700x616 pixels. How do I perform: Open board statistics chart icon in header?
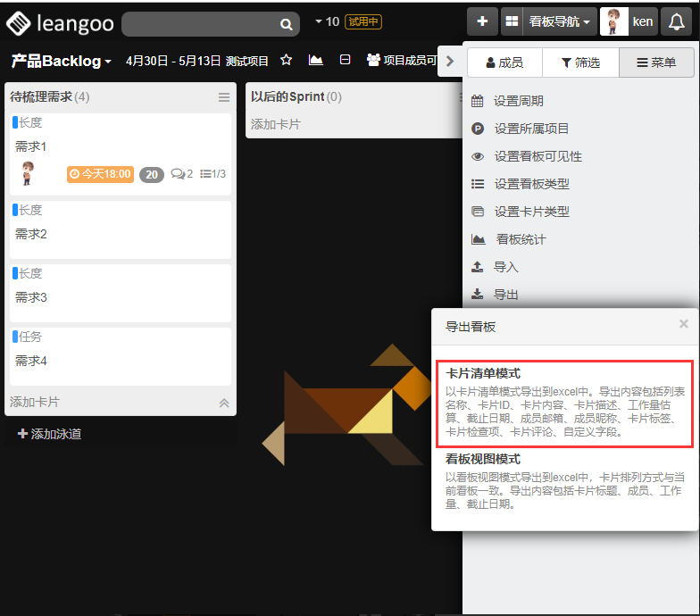click(316, 60)
